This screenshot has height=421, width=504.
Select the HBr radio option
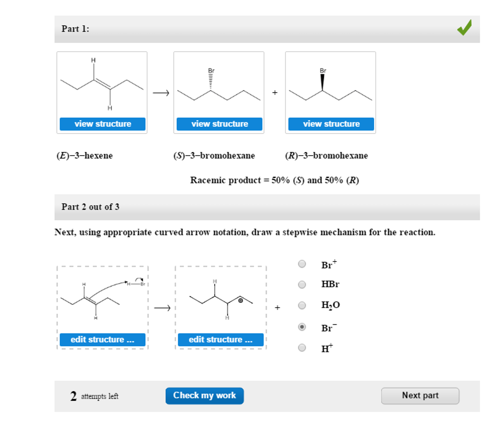(302, 285)
